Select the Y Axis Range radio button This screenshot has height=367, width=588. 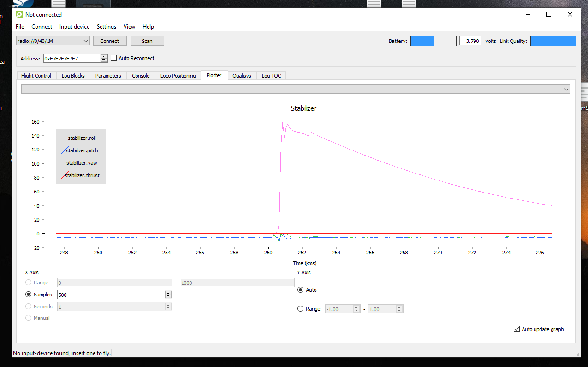point(301,309)
